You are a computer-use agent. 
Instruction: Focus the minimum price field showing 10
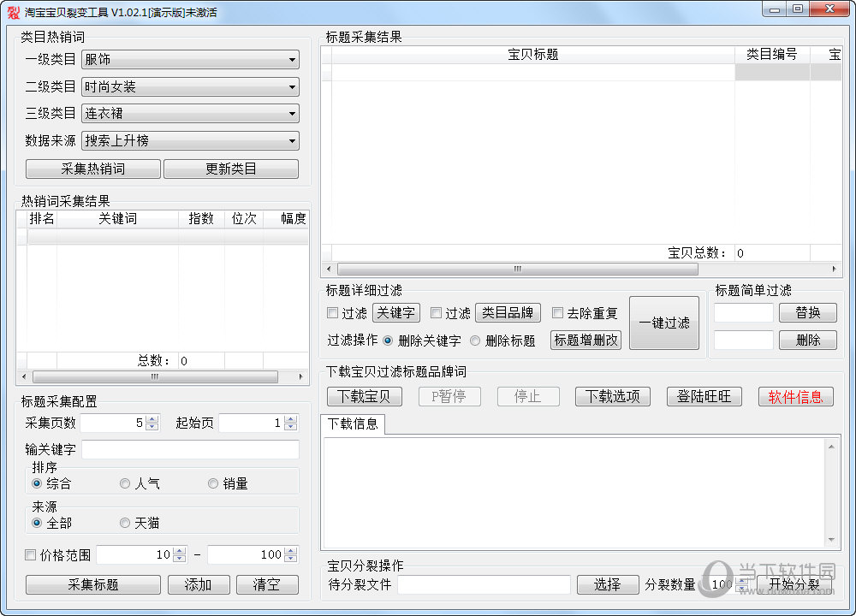point(135,555)
